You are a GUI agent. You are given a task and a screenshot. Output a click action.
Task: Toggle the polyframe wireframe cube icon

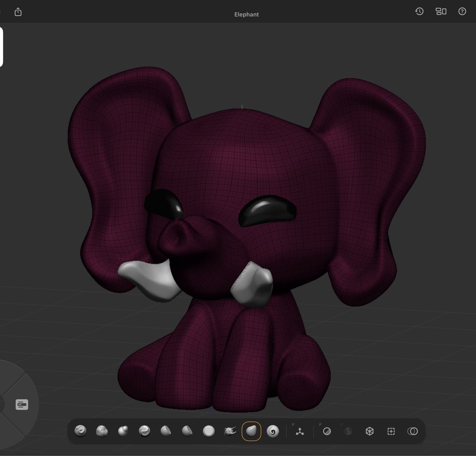pos(370,431)
